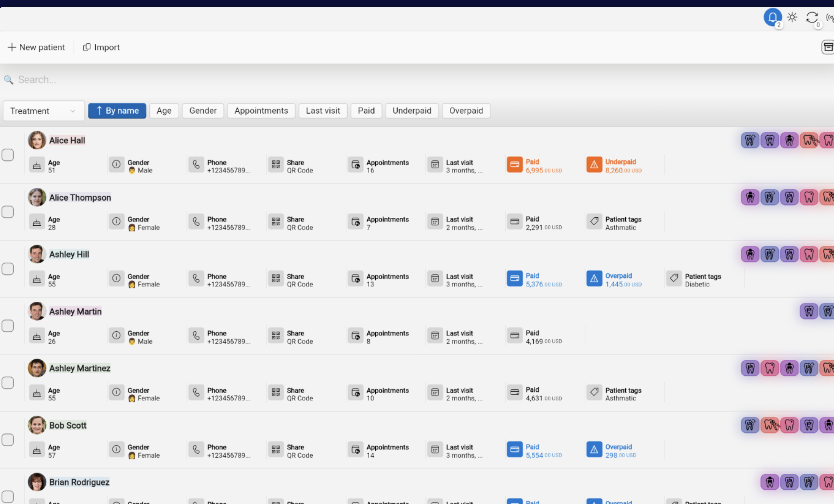Click Ashley Martin's Gender info icon
The image size is (834, 504).
116,335
